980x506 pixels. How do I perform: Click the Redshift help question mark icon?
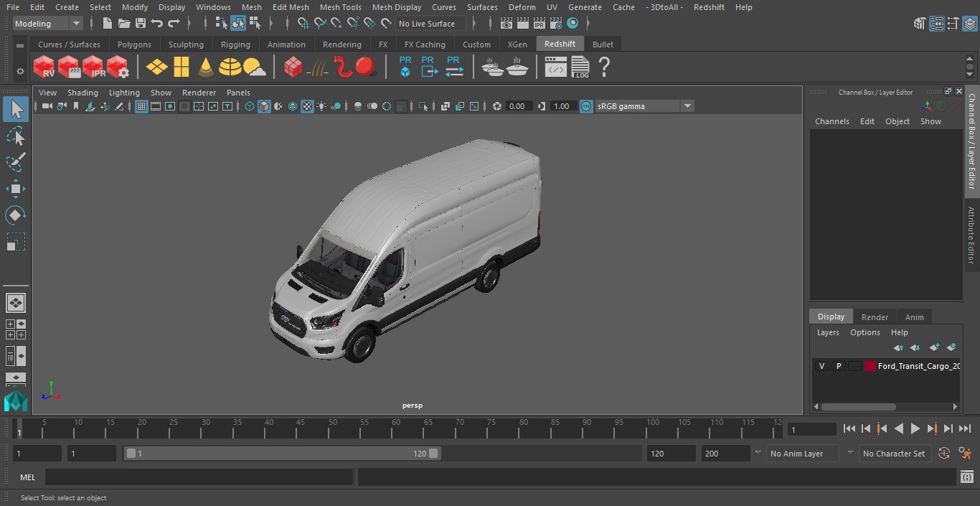pyautogui.click(x=604, y=67)
